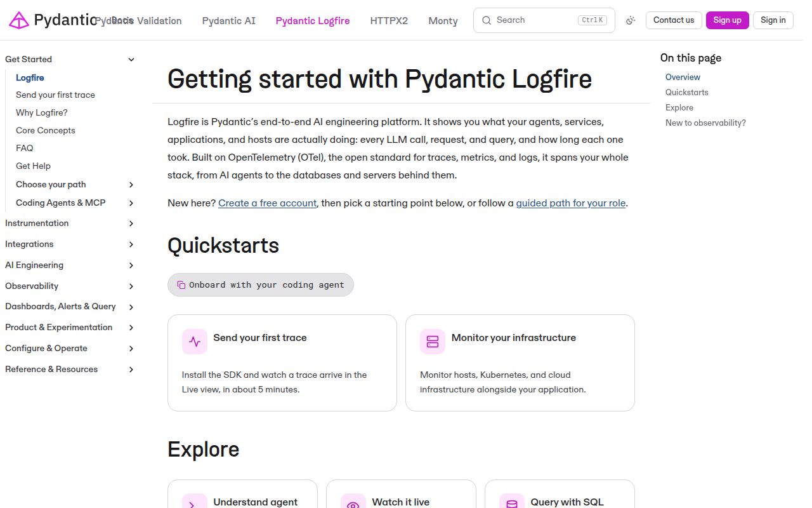The height and width of the screenshot is (508, 812).
Task: Click the Pydantic logo icon
Action: tap(19, 20)
